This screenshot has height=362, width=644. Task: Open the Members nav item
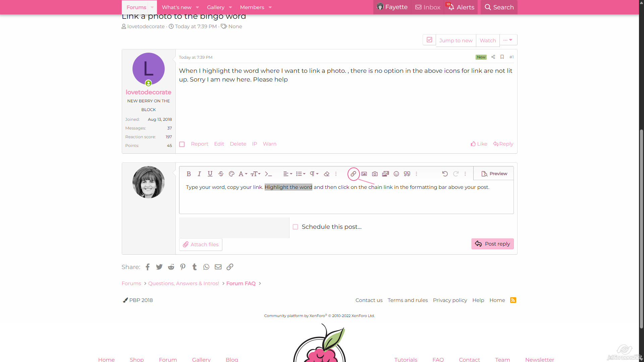click(x=252, y=7)
